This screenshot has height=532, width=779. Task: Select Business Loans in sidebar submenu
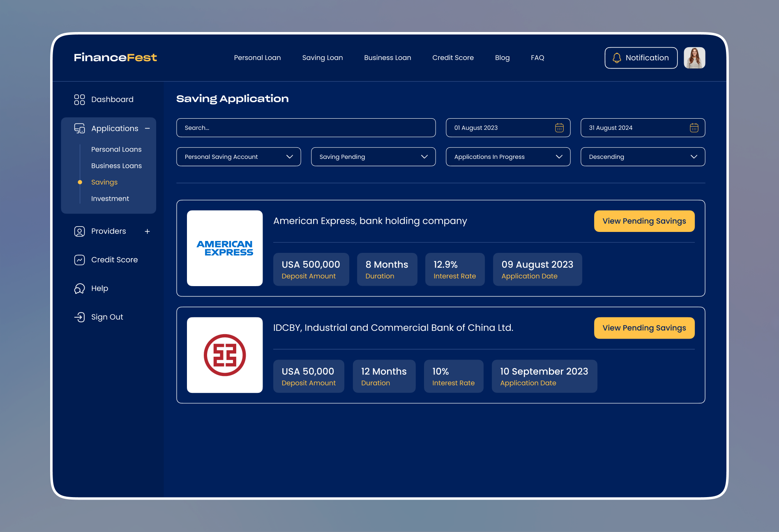pyautogui.click(x=116, y=166)
